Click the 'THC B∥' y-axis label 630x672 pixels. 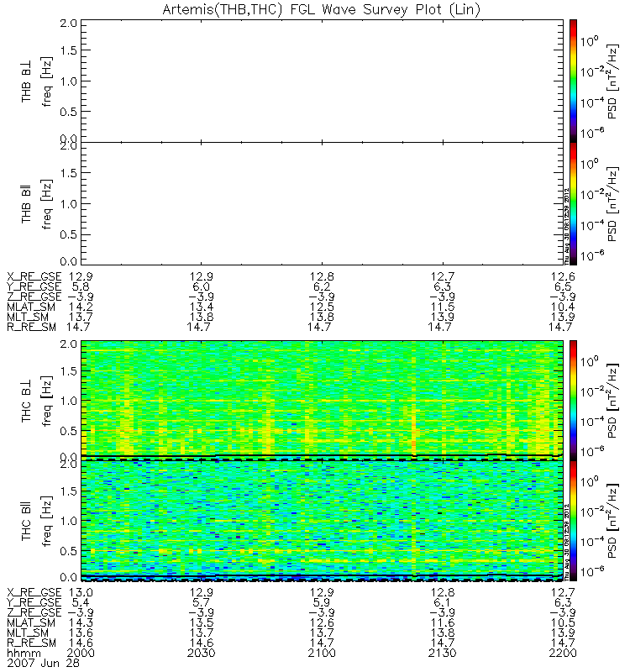click(x=26, y=521)
